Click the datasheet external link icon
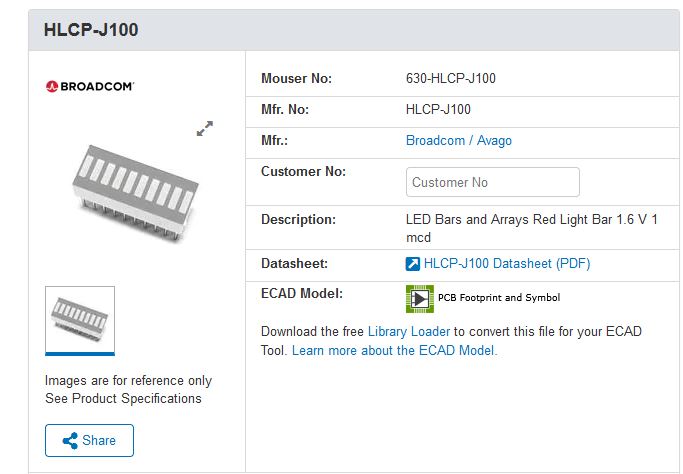This screenshot has width=683, height=474. click(x=413, y=264)
